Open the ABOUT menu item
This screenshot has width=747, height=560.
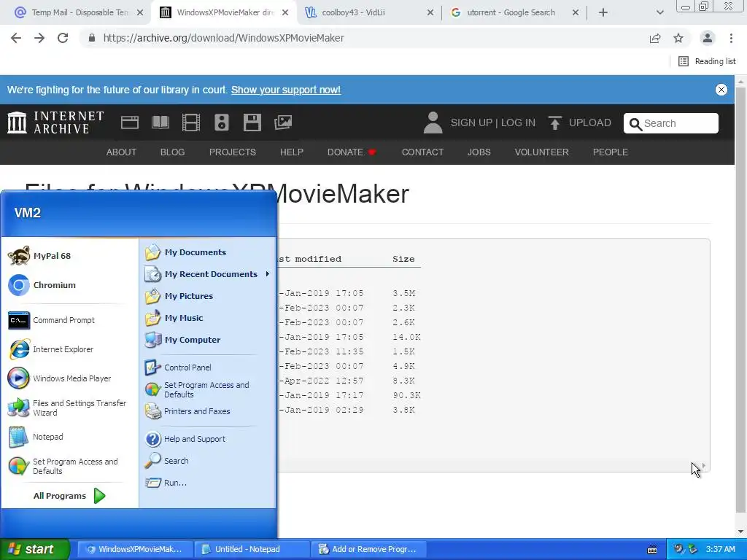click(x=121, y=152)
